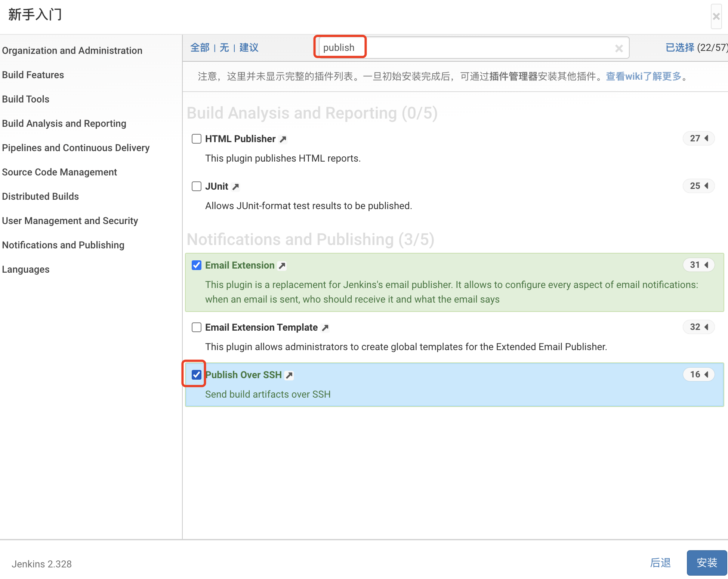Expand Email Extension dependencies badge 31
This screenshot has width=728, height=579.
point(699,265)
